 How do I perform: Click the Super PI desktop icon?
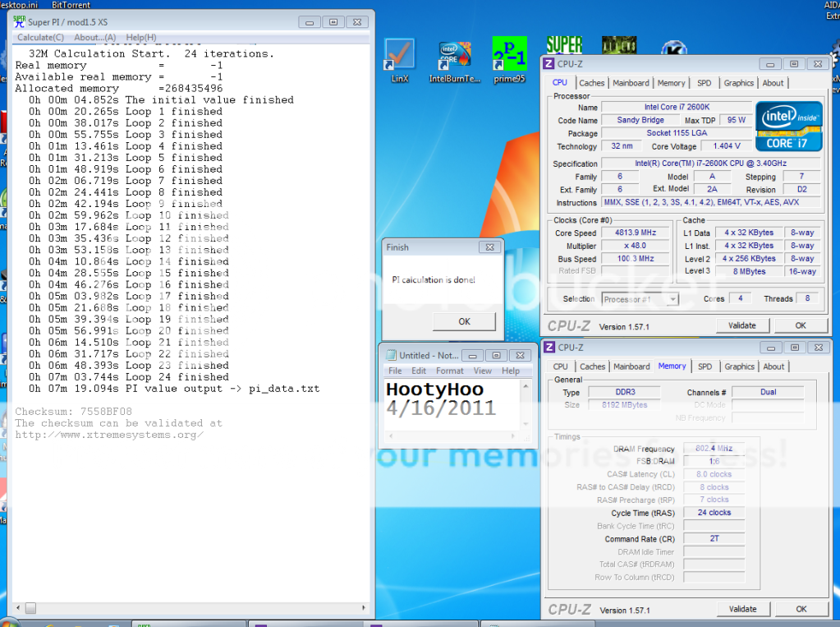click(x=564, y=45)
